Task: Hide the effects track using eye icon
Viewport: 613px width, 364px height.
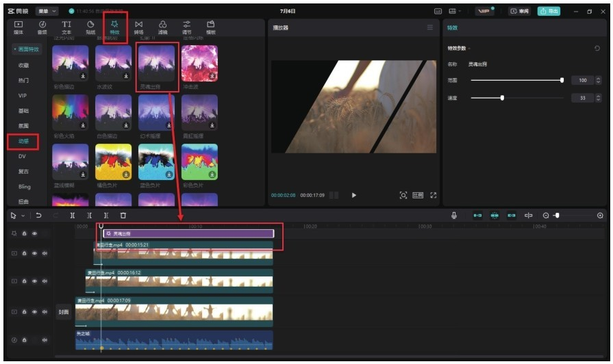Action: (x=34, y=233)
